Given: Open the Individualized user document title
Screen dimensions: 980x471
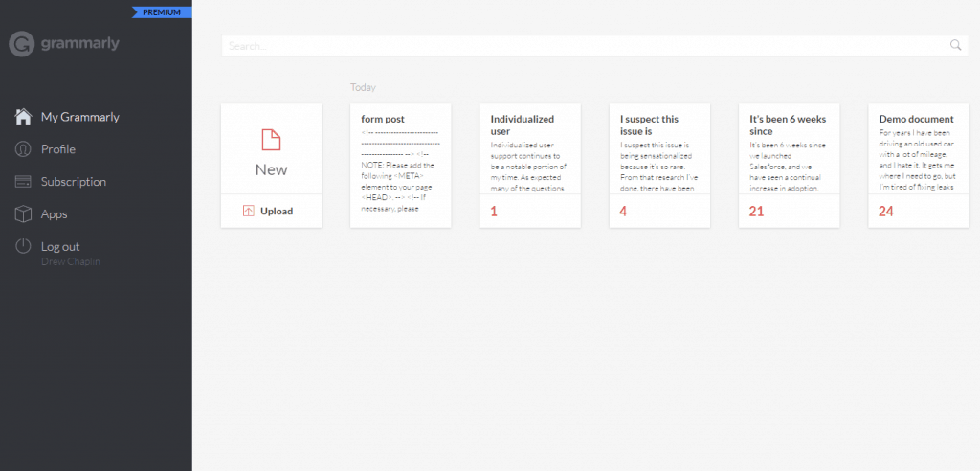Looking at the screenshot, I should (523, 125).
